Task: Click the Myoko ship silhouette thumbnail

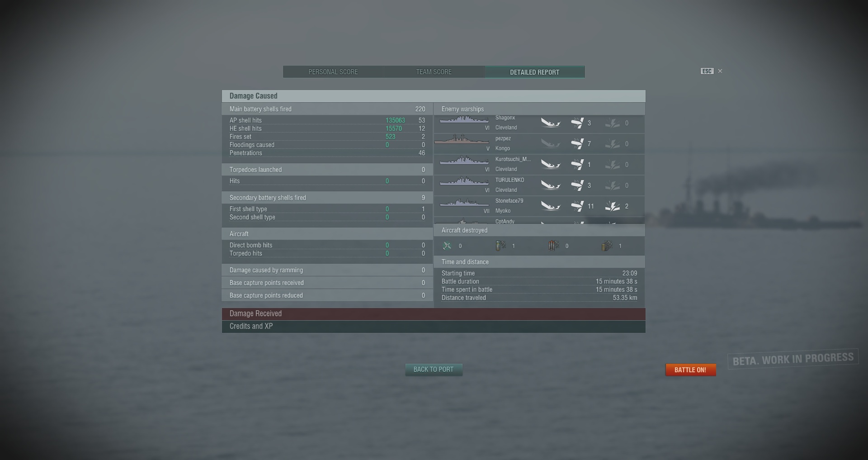Action: tap(464, 202)
